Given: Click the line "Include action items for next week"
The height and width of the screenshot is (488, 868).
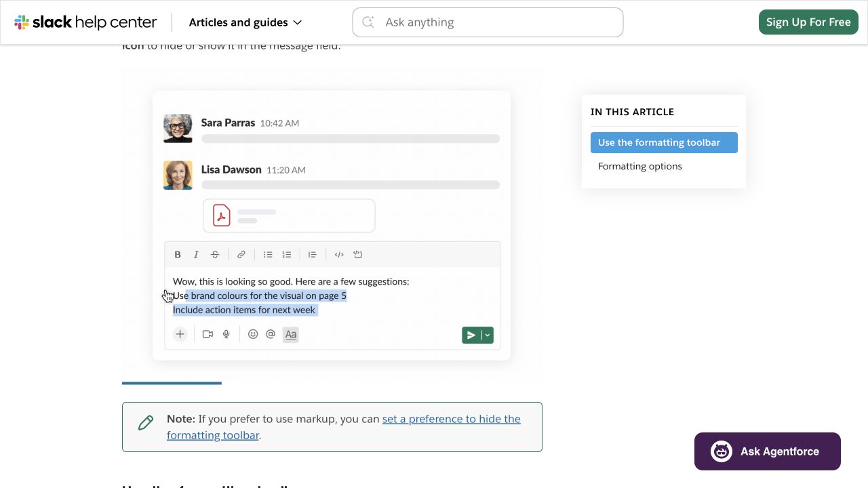Looking at the screenshot, I should pyautogui.click(x=244, y=310).
